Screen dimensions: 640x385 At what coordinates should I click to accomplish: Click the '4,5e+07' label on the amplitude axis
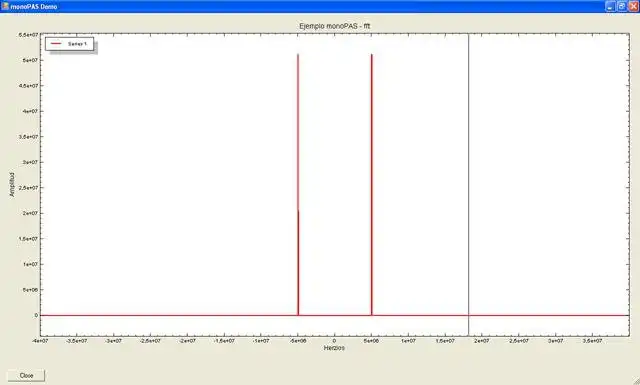point(28,86)
